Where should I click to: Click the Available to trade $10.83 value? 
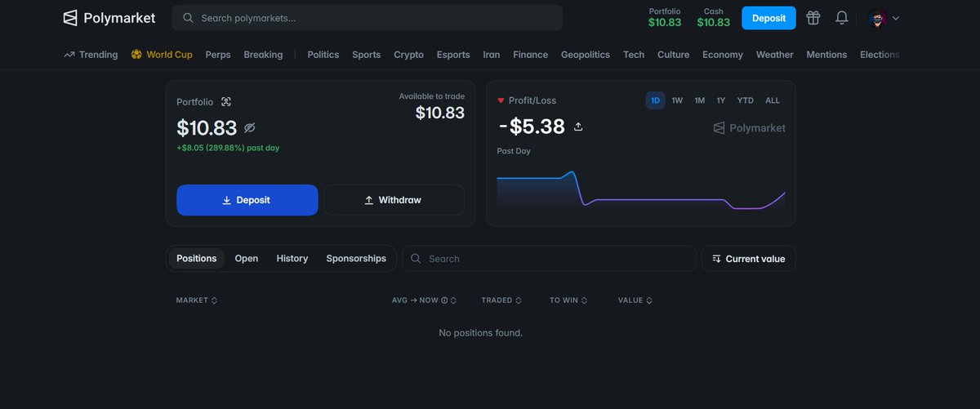point(440,113)
